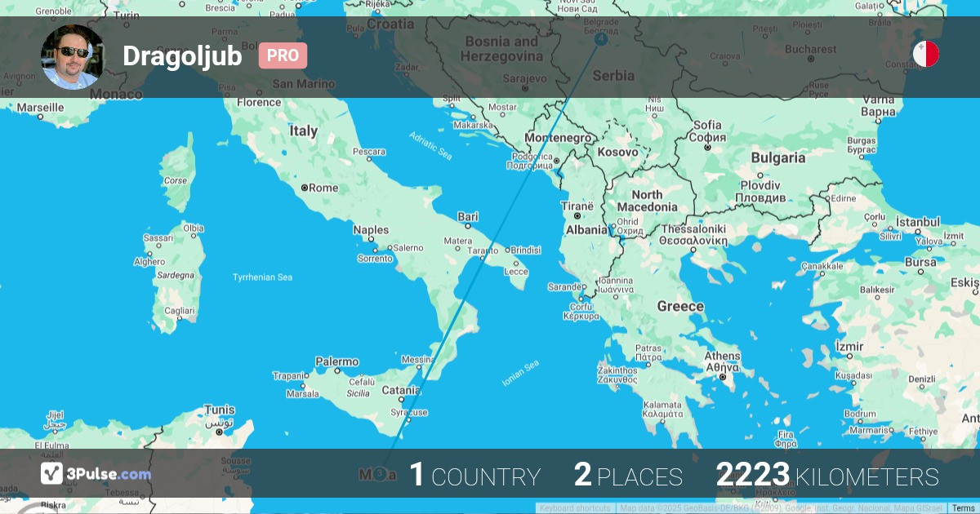Screen dimensions: 980x514
Task: Open Dragoljub's profile avatar photo
Action: click(x=72, y=56)
